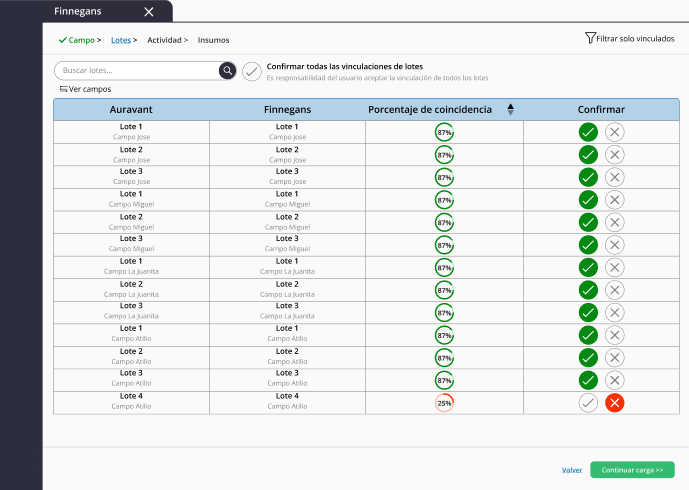Image resolution: width=689 pixels, height=490 pixels.
Task: Reject Lote 1 Campo Jose link
Action: [614, 132]
